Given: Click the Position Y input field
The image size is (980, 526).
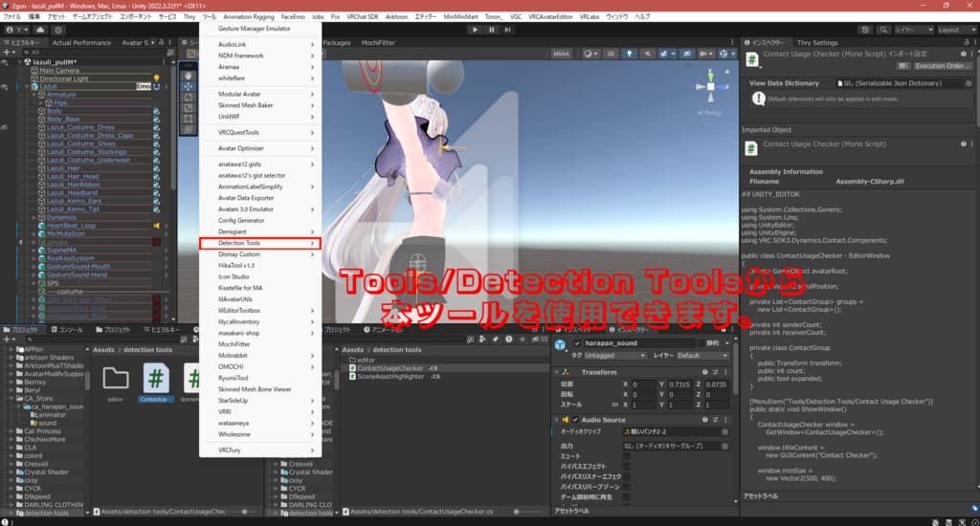Looking at the screenshot, I should (x=679, y=384).
